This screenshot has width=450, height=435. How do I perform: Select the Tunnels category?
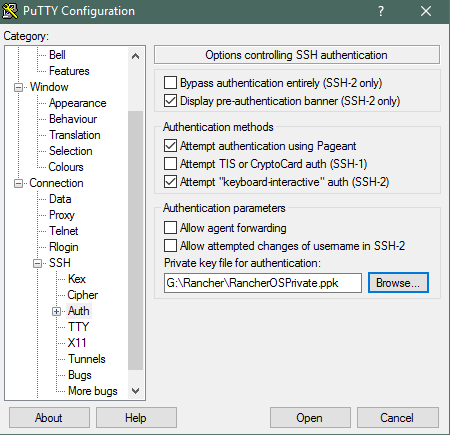click(x=87, y=359)
